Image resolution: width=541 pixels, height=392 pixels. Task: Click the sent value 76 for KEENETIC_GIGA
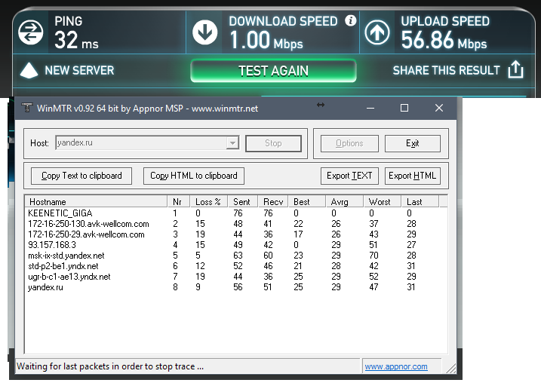[x=238, y=213]
